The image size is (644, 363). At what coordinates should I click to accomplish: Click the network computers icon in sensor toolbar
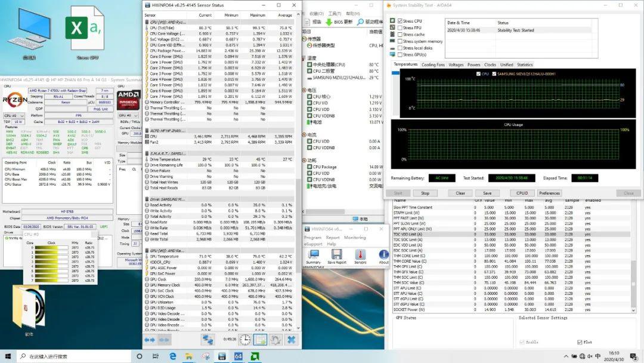tap(208, 340)
